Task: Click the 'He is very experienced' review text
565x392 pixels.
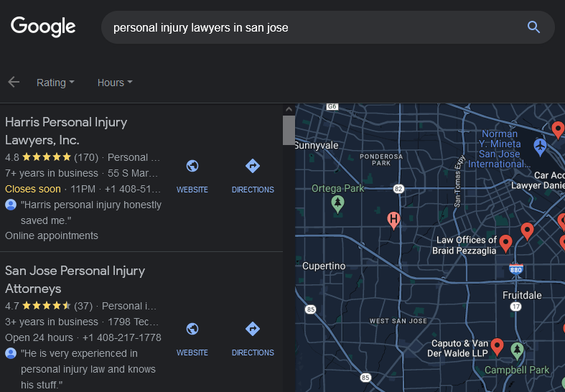Action: click(x=88, y=369)
